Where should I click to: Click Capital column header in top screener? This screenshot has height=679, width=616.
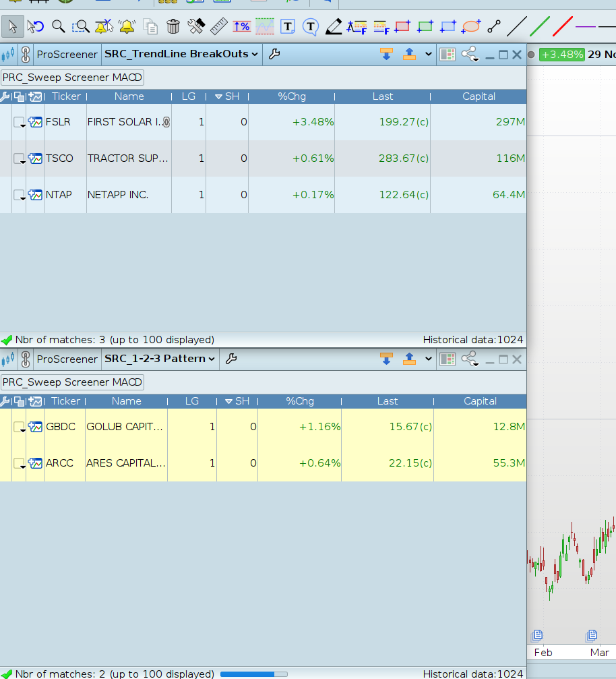[479, 96]
